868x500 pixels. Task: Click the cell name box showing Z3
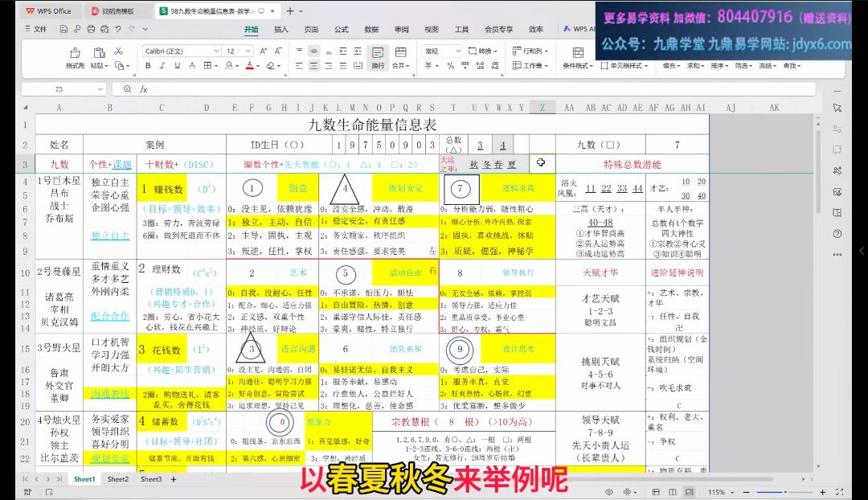pyautogui.click(x=60, y=89)
